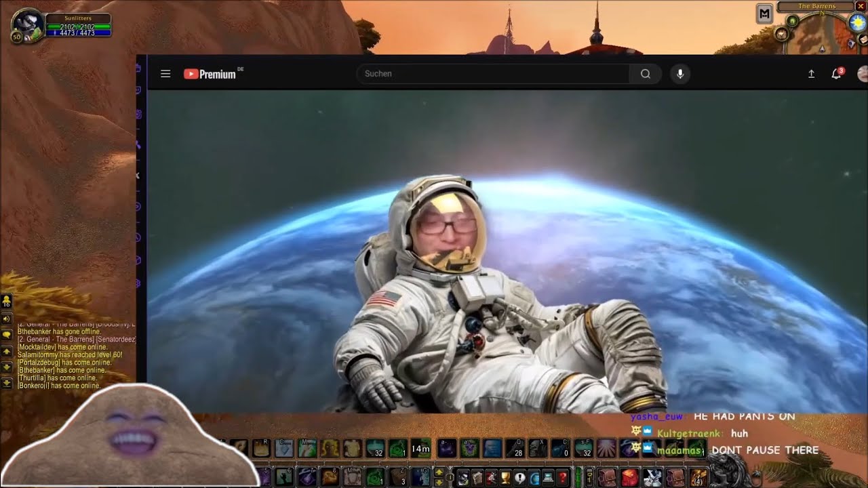
Task: Open the leftmost brown bag slot
Action: (606, 478)
